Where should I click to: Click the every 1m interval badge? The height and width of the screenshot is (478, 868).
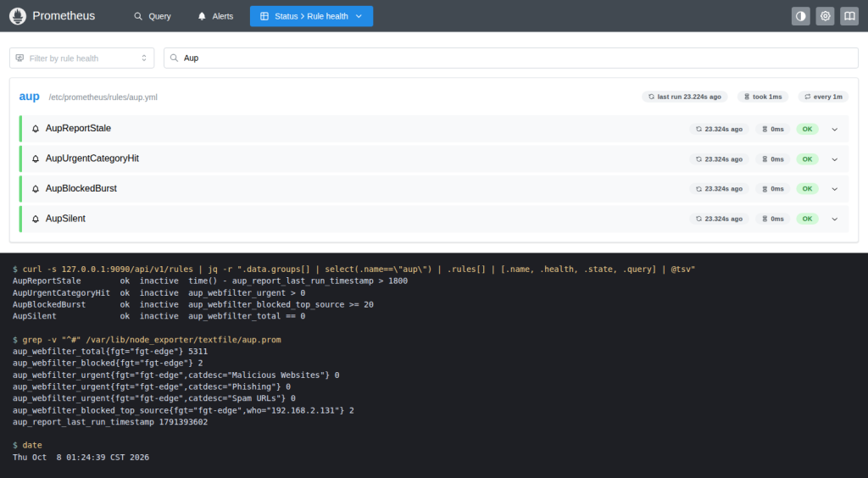(823, 97)
